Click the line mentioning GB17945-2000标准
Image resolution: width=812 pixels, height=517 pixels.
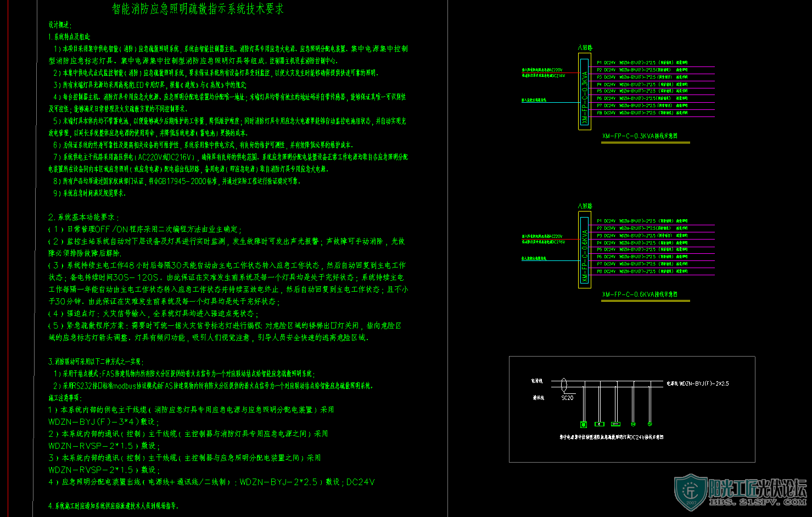(x=176, y=181)
